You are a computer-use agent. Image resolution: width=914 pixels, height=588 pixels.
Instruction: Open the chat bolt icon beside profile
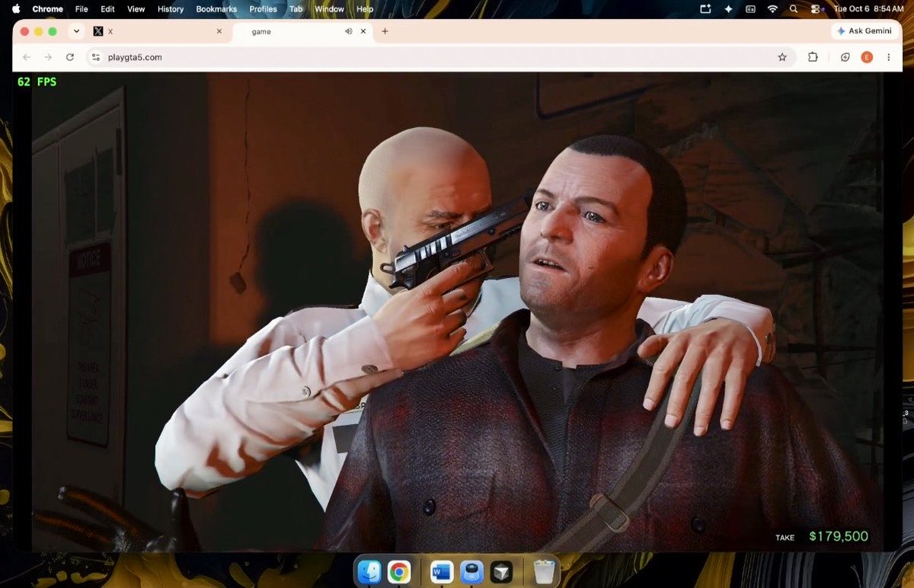[x=845, y=57]
